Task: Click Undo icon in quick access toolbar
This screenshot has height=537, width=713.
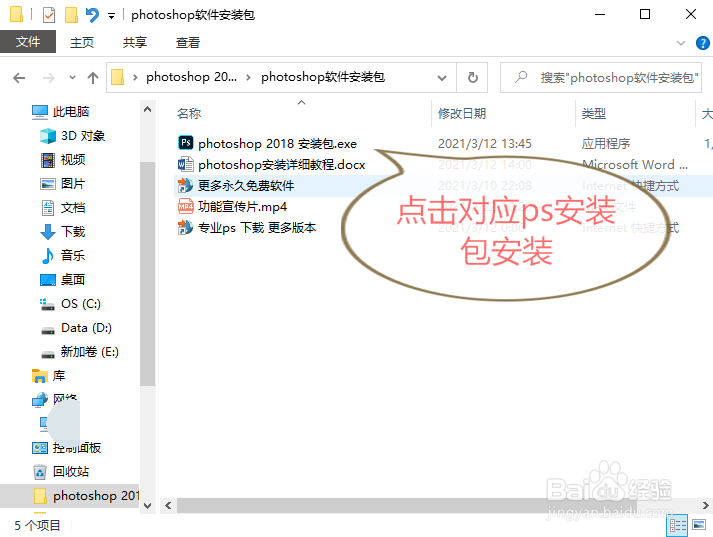Action: 92,15
